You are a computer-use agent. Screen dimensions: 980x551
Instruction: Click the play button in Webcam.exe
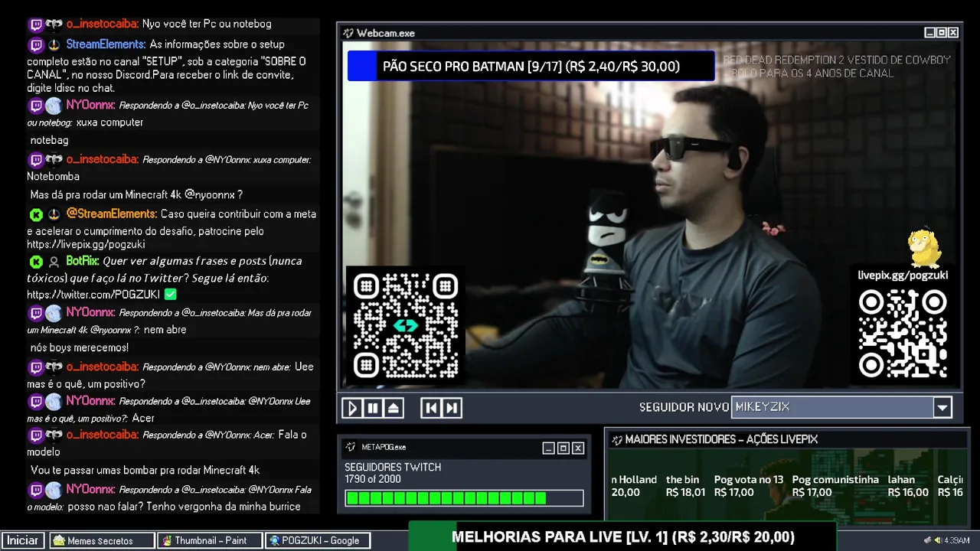click(352, 408)
